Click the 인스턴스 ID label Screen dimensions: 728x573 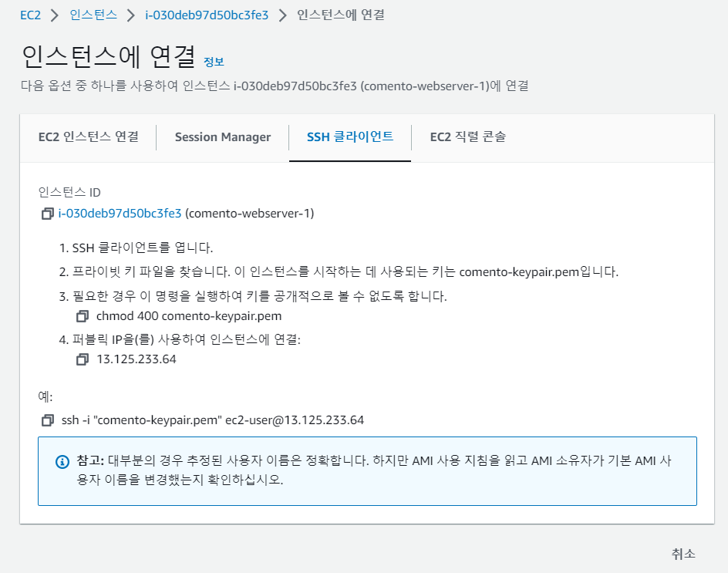[69, 192]
